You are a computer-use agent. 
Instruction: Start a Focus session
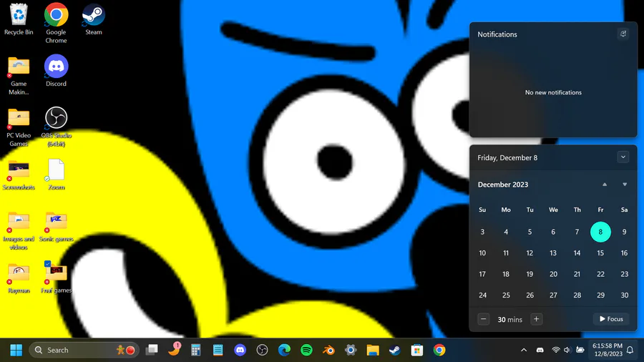tap(611, 319)
